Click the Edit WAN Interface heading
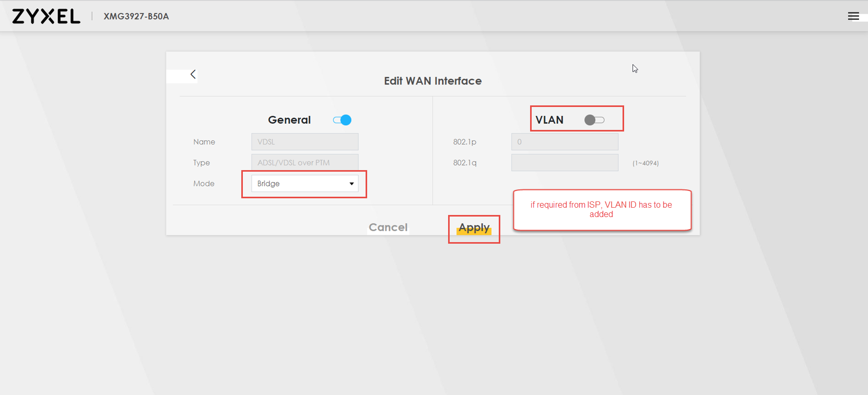The height and width of the screenshot is (395, 868). coord(433,81)
